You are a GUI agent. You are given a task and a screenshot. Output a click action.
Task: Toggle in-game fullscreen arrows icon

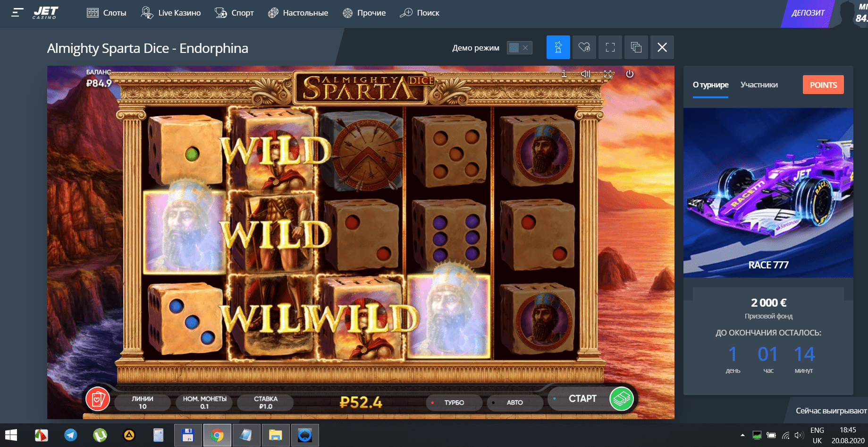608,74
